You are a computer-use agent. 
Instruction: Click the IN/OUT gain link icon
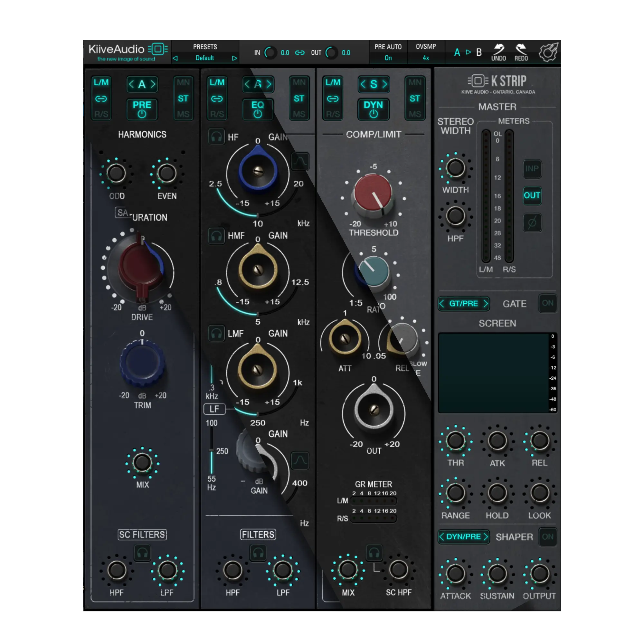tap(300, 53)
